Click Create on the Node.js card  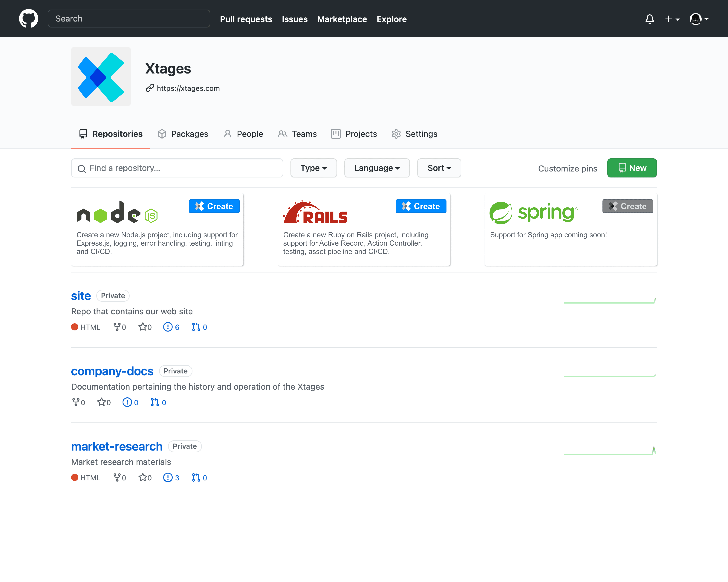click(x=214, y=206)
